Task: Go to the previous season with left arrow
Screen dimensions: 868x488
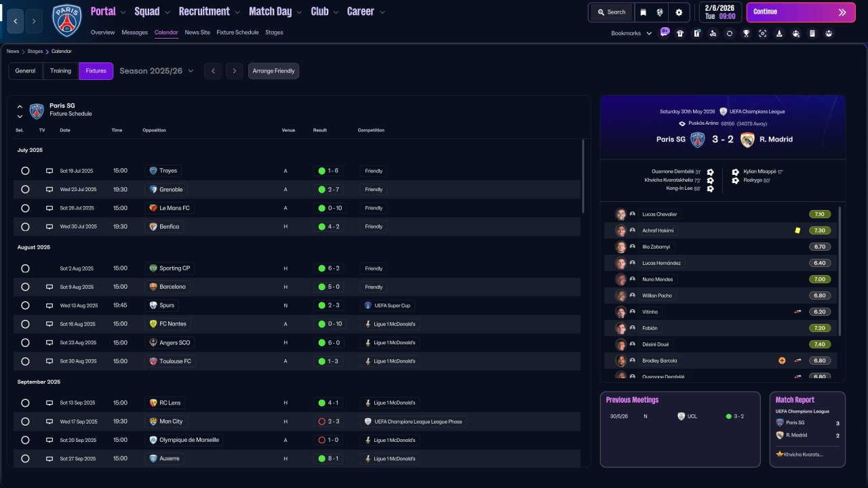Action: point(213,71)
